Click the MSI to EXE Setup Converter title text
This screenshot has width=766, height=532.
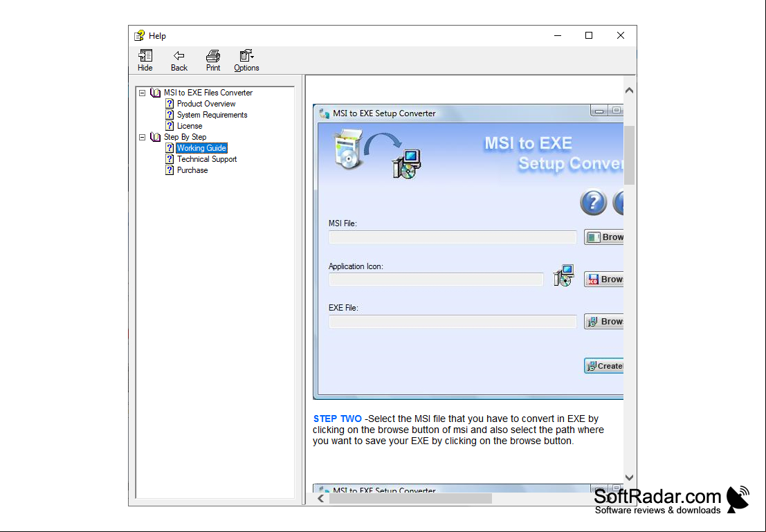pyautogui.click(x=384, y=113)
